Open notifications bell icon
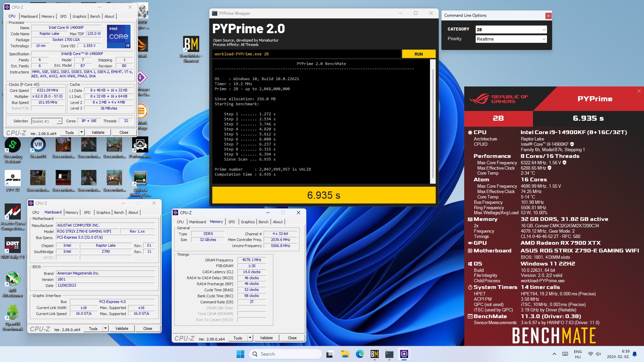 point(635,354)
